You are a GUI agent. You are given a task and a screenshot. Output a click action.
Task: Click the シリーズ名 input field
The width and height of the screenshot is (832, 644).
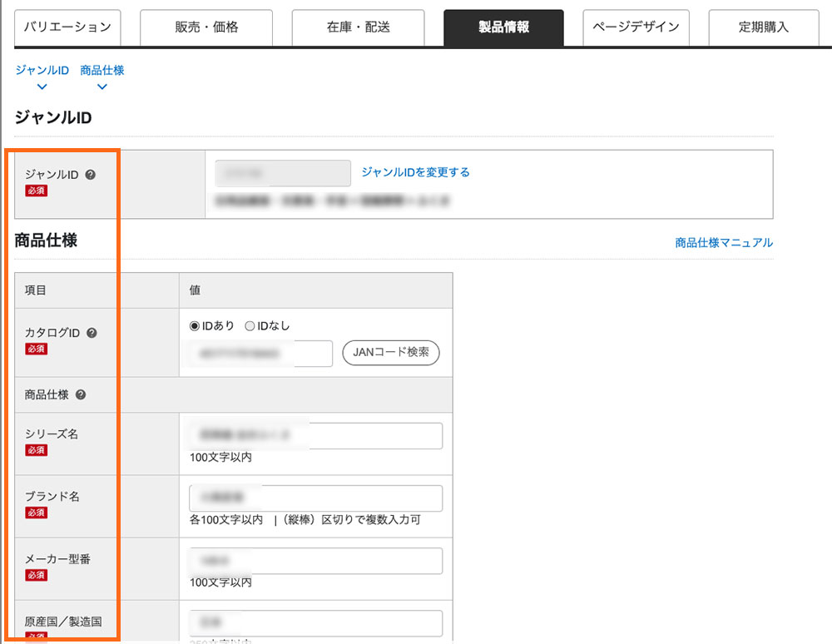click(316, 436)
